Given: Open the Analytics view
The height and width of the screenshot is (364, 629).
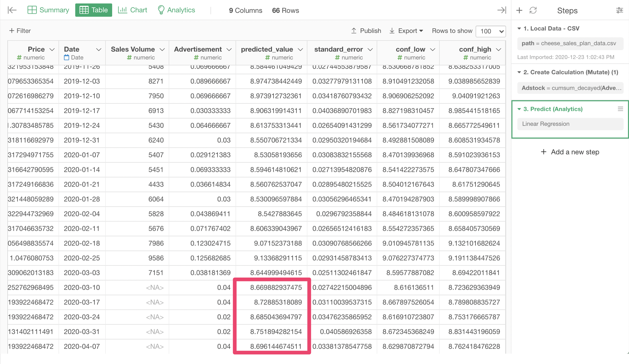Looking at the screenshot, I should click(176, 10).
